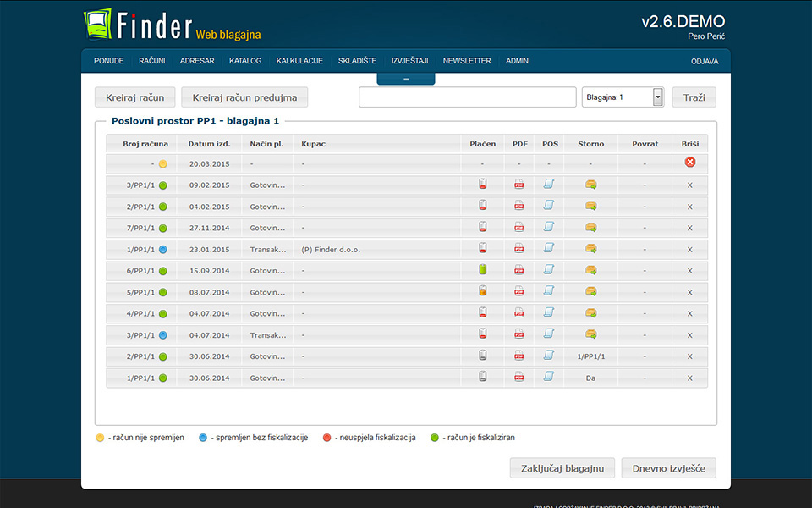Open the SKLADIŠTE menu
This screenshot has height=508, width=812.
pyautogui.click(x=357, y=61)
